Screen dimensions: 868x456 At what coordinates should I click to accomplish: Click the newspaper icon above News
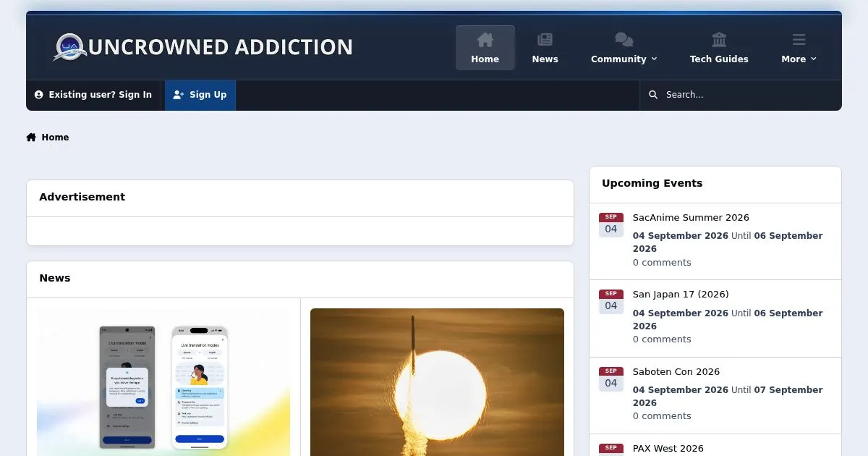545,40
